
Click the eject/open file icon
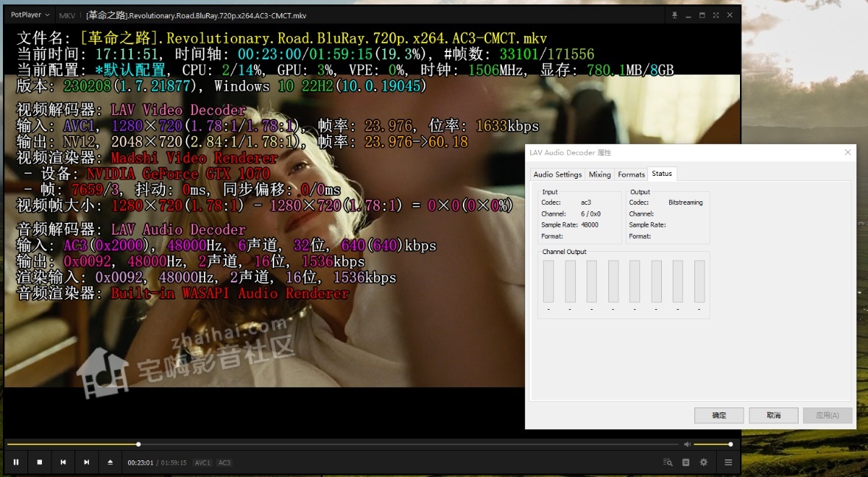click(110, 462)
